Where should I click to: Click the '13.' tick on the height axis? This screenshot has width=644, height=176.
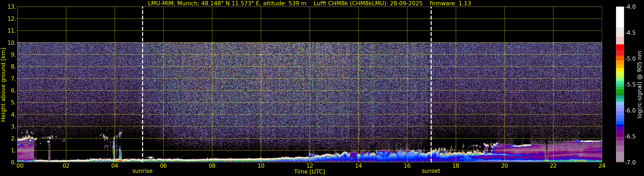pos(12,7)
